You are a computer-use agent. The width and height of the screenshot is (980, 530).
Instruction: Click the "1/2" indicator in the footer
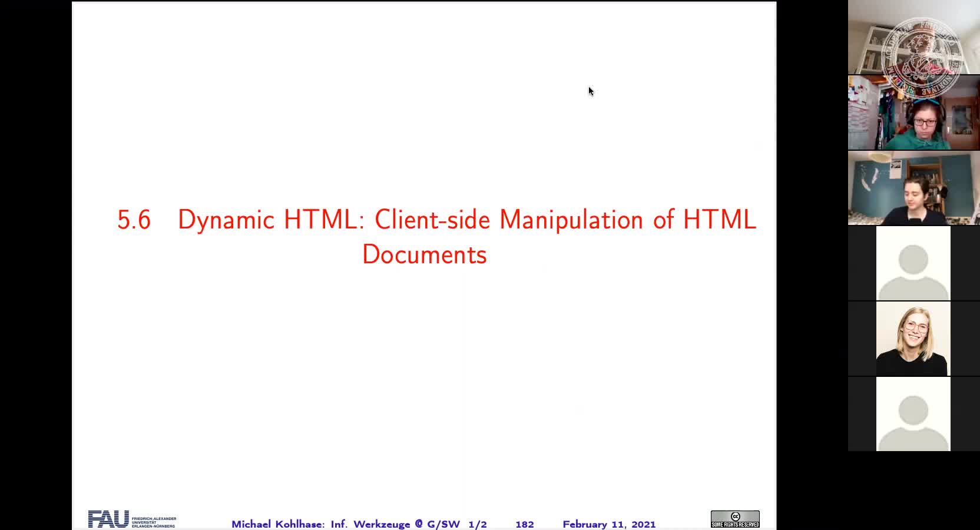[478, 524]
